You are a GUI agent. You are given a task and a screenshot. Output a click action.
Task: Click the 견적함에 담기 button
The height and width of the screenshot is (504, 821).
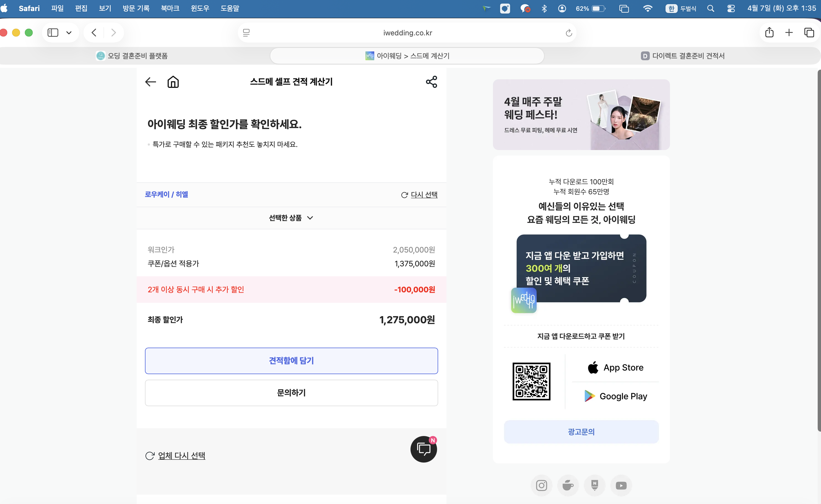tap(291, 360)
